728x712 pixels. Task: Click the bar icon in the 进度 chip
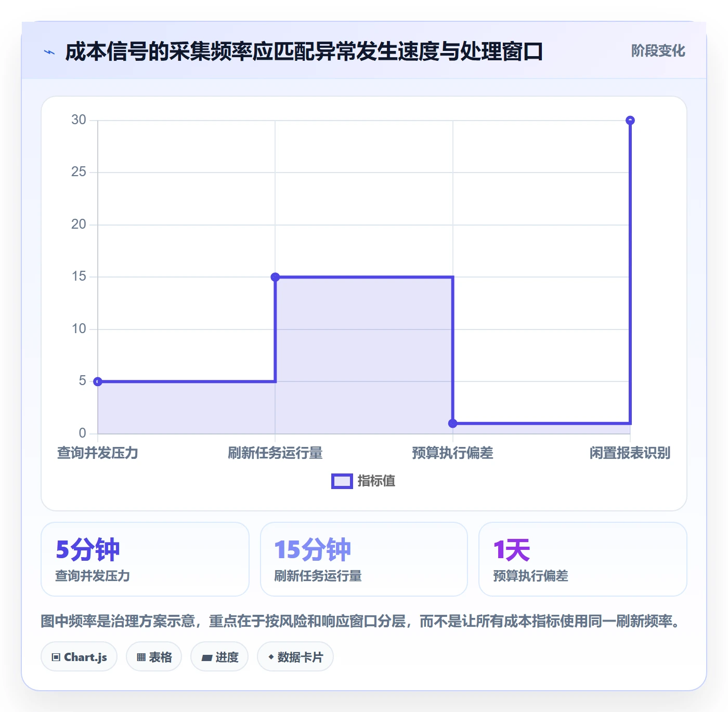point(206,658)
